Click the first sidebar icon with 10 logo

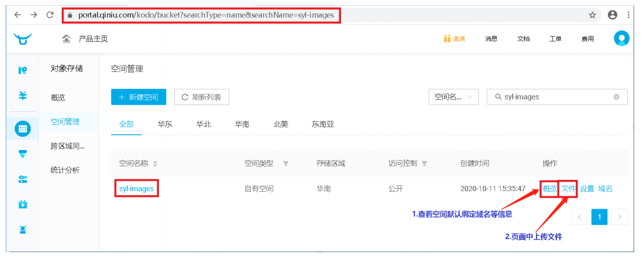coord(23,71)
